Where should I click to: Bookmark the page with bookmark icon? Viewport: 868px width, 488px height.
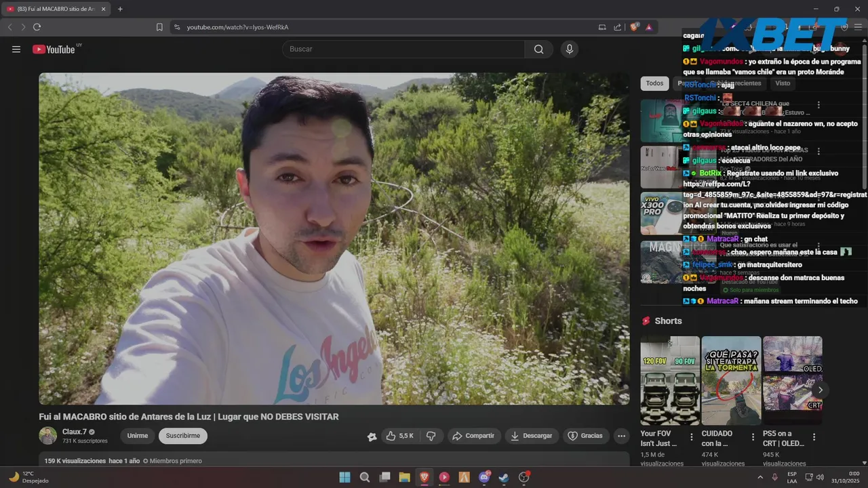(x=159, y=27)
